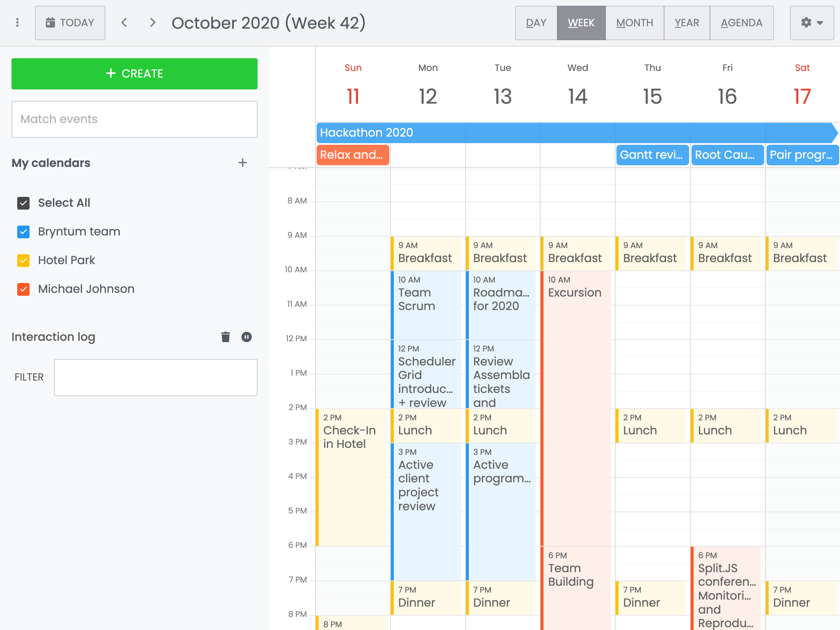
Task: Open the overflow menu with three dots
Action: click(x=17, y=23)
